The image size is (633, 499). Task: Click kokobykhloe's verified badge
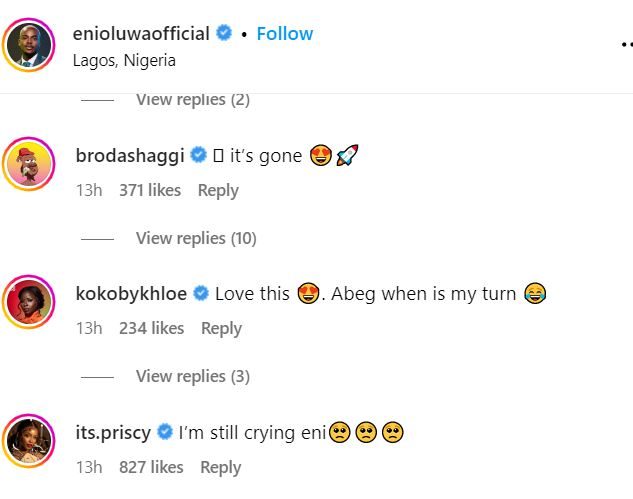pos(201,294)
